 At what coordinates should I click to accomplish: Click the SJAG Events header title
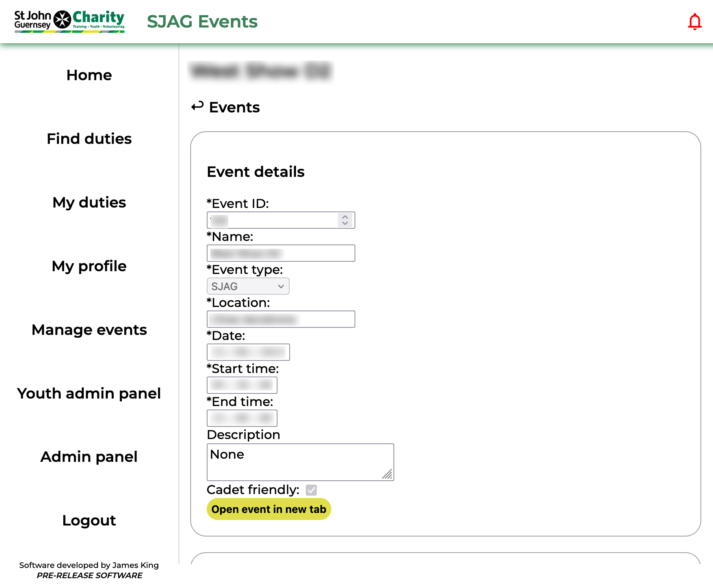pyautogui.click(x=202, y=22)
